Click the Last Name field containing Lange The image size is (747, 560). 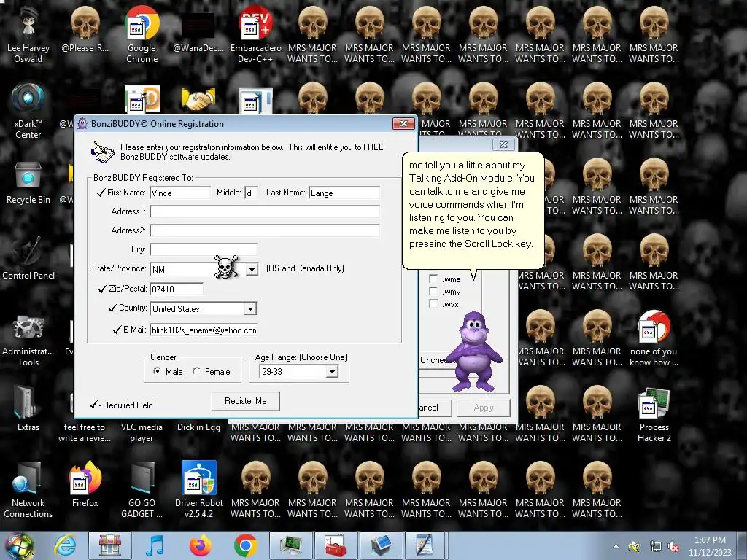(344, 192)
